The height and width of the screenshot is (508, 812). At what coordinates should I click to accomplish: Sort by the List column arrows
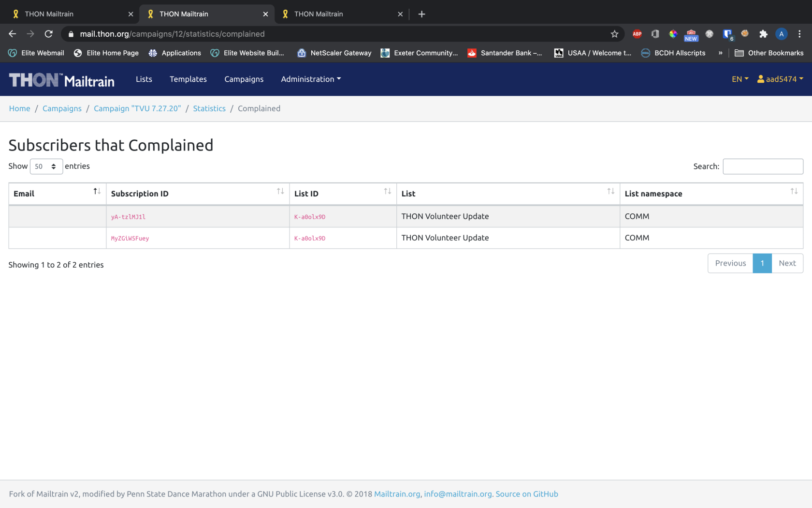pos(611,191)
